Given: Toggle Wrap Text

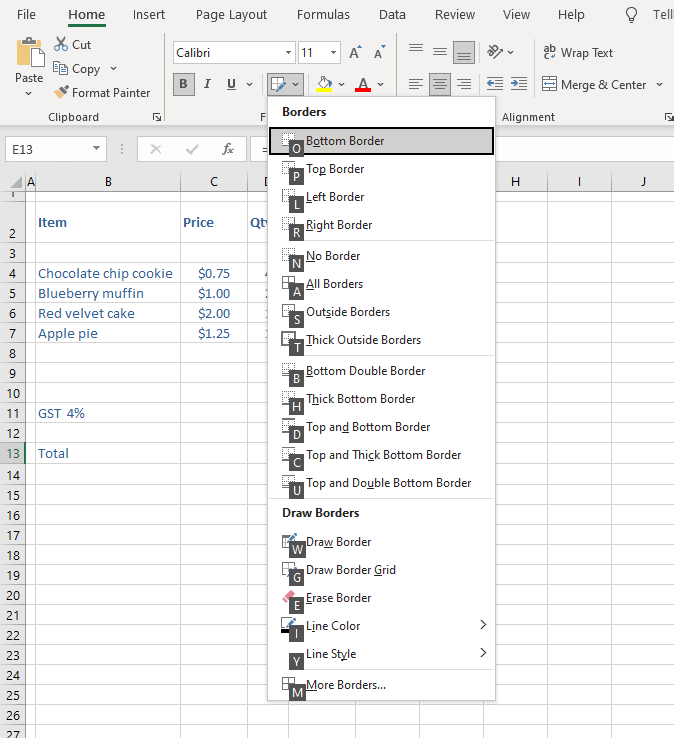Looking at the screenshot, I should (x=578, y=52).
